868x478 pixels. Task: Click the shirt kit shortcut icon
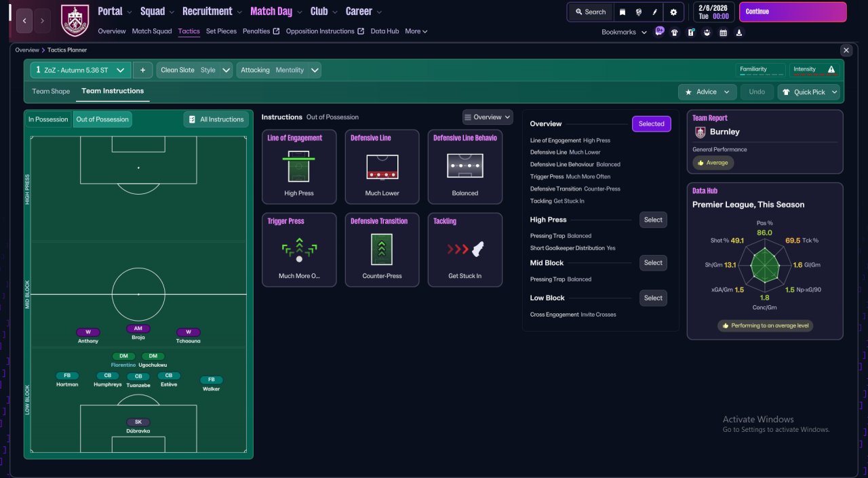point(675,32)
